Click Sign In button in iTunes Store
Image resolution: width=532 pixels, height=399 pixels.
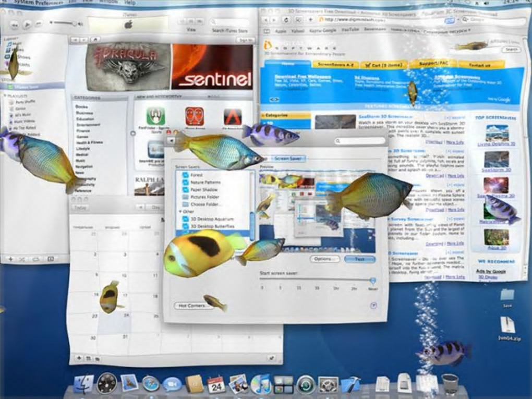coord(246,40)
